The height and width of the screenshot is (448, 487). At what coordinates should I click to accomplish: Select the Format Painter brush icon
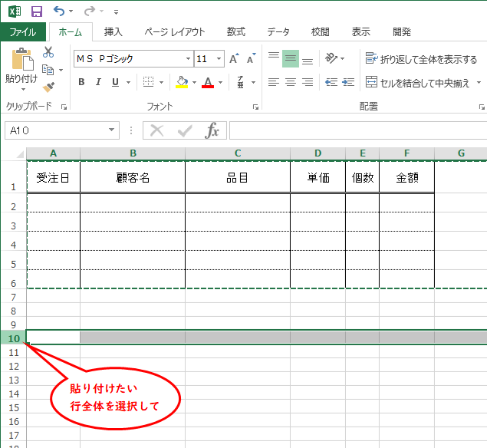[x=48, y=87]
